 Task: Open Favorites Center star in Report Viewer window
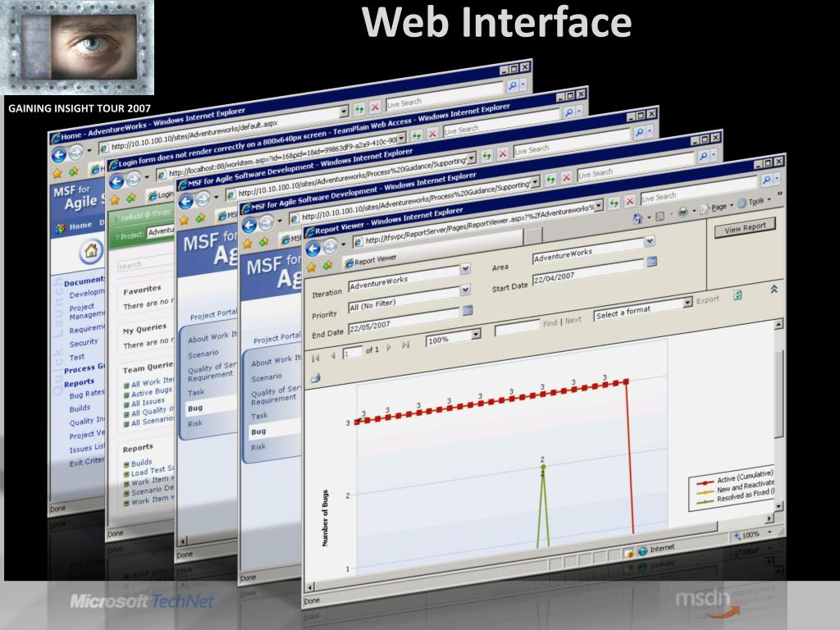[x=312, y=267]
